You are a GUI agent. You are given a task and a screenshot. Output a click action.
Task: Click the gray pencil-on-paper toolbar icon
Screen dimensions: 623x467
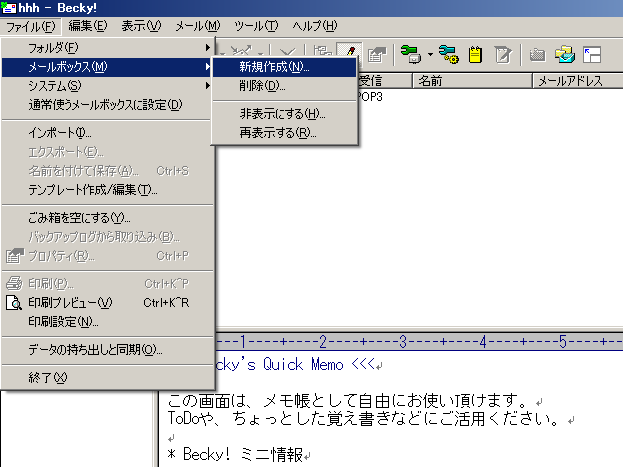pos(503,54)
